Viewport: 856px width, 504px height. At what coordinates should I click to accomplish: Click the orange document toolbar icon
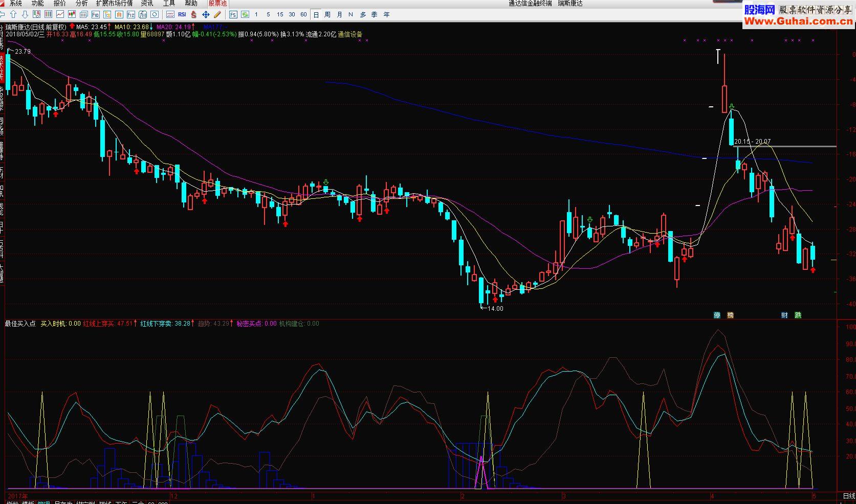(119, 15)
